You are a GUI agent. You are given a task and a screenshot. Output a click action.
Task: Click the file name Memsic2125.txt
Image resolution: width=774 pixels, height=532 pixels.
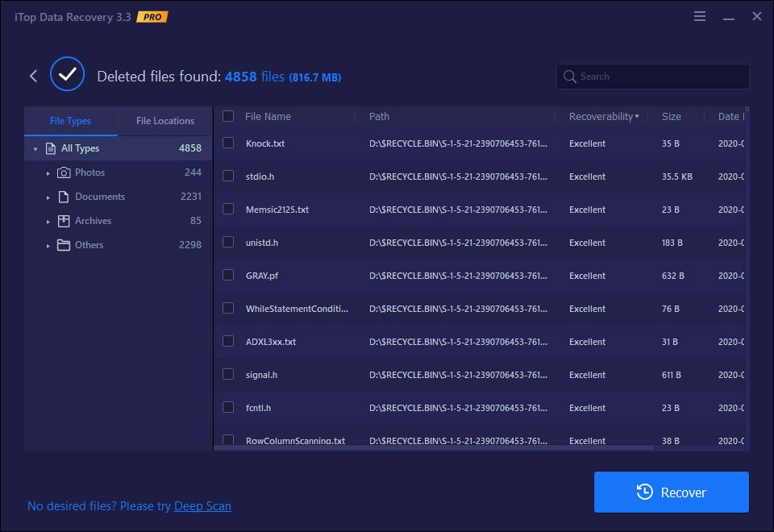click(x=277, y=210)
